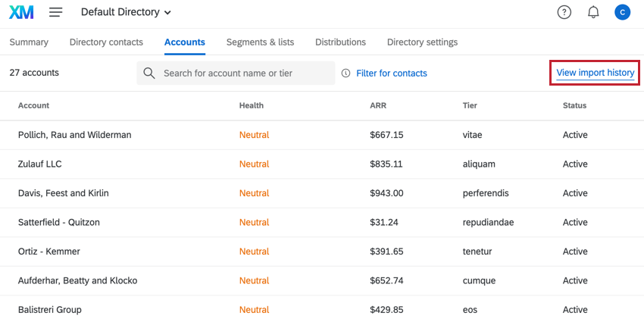Click Neutral health for Zulauf LLC
Viewport: 644px width, 322px height.
coord(255,164)
